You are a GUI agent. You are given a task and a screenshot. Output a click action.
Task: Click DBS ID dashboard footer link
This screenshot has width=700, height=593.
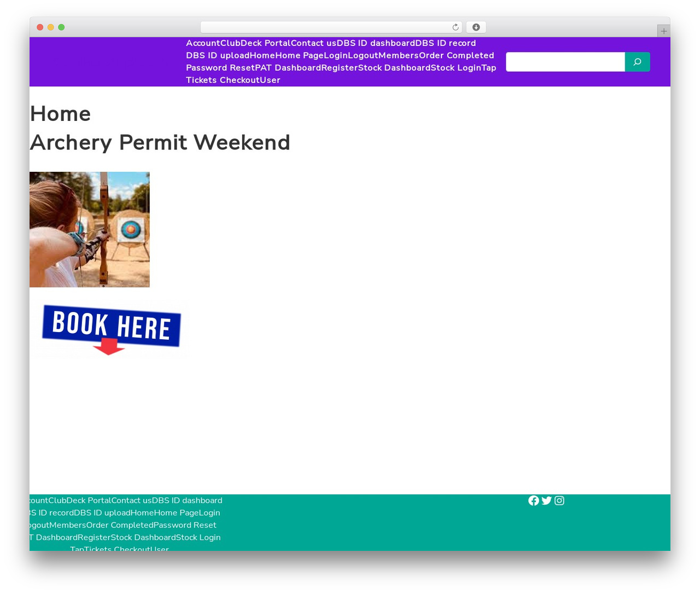click(x=187, y=501)
